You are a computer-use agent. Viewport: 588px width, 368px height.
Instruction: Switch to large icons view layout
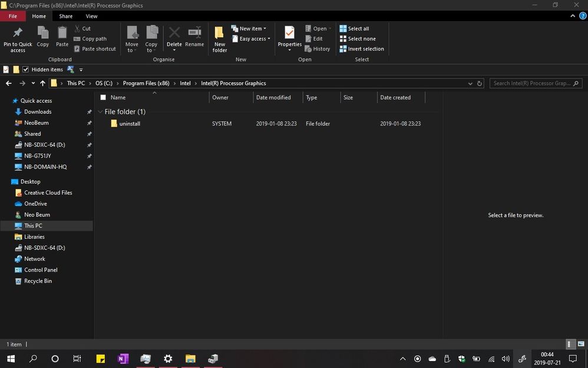581,344
